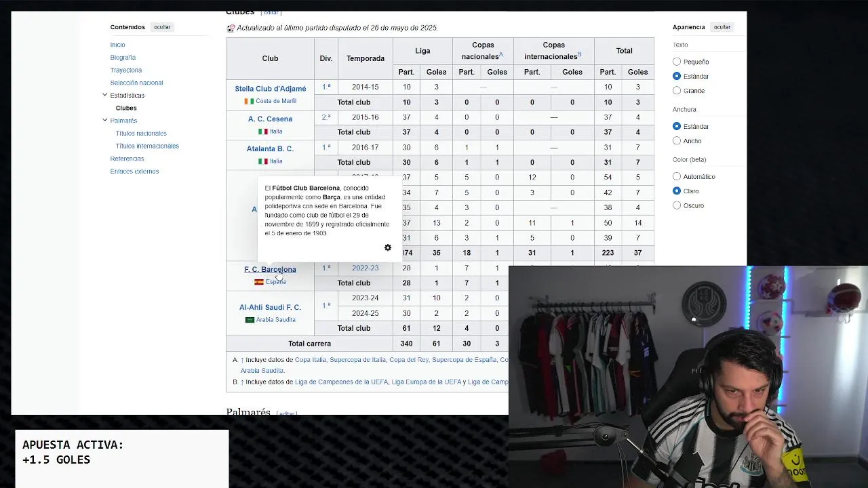Select Estándar width under Anchura
The image size is (868, 488).
(677, 126)
